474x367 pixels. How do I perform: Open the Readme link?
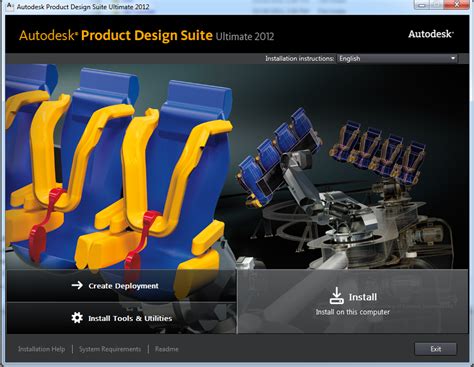(167, 349)
